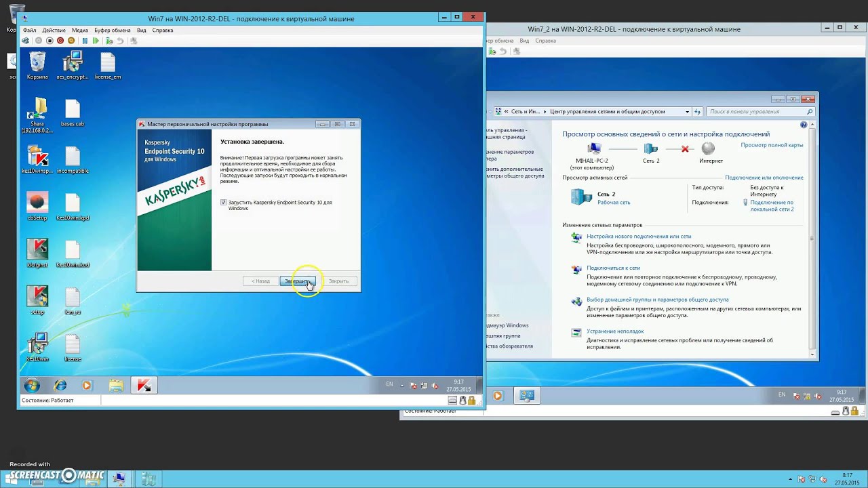Click the Сеть 2 network icon in the map

pos(651,148)
